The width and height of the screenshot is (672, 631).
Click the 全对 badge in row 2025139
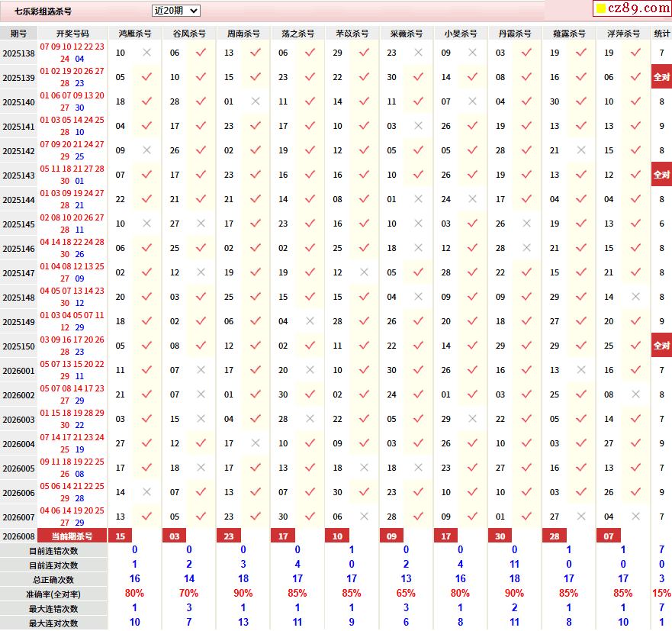pyautogui.click(x=662, y=77)
